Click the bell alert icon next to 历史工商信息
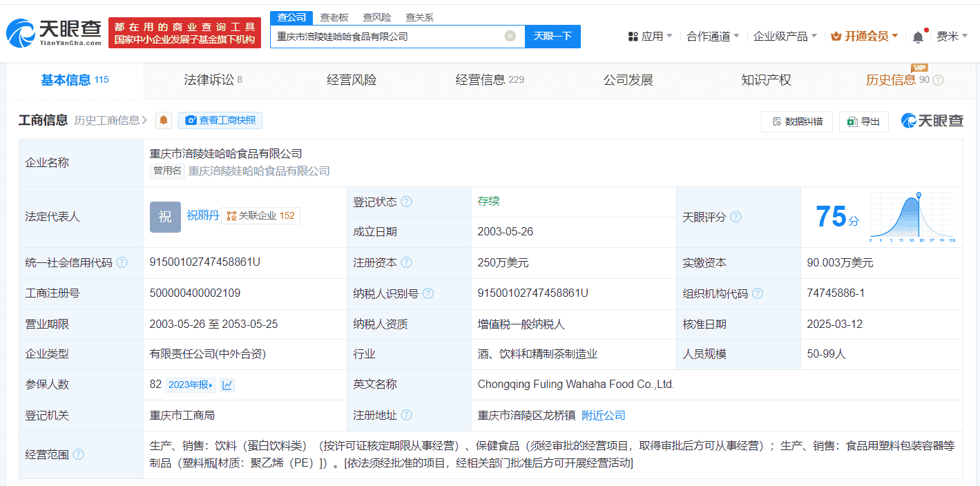Viewport: 980px width, 486px height. coord(162,119)
